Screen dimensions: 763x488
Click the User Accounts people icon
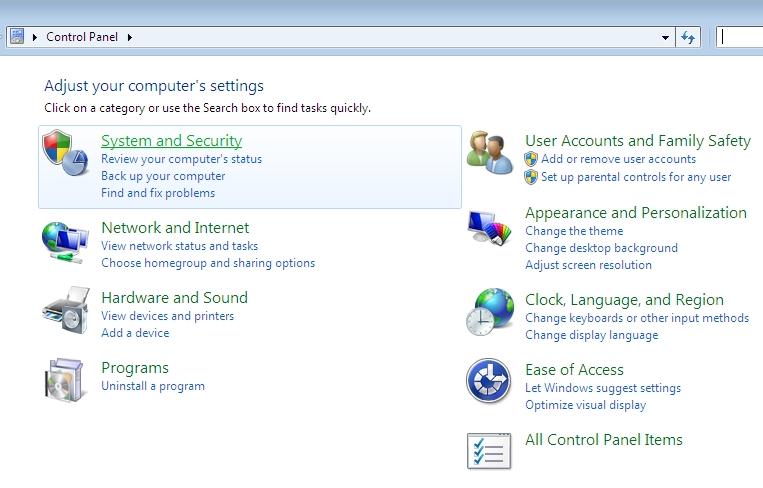coord(490,153)
